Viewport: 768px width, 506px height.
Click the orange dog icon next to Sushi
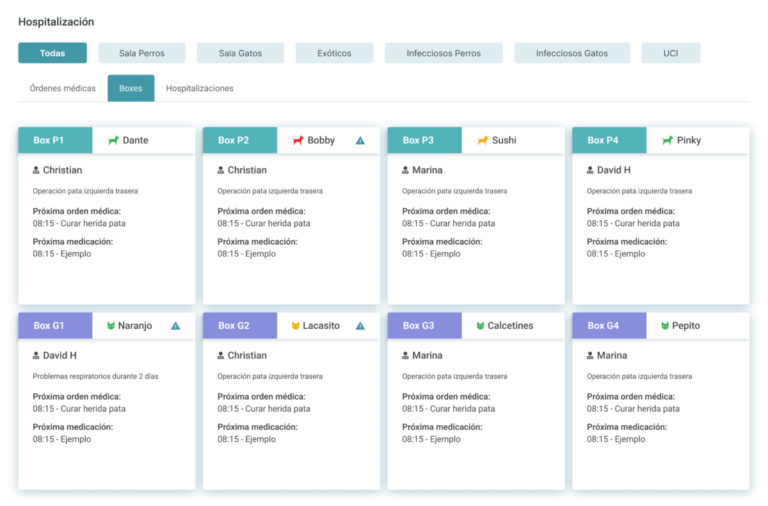point(482,141)
